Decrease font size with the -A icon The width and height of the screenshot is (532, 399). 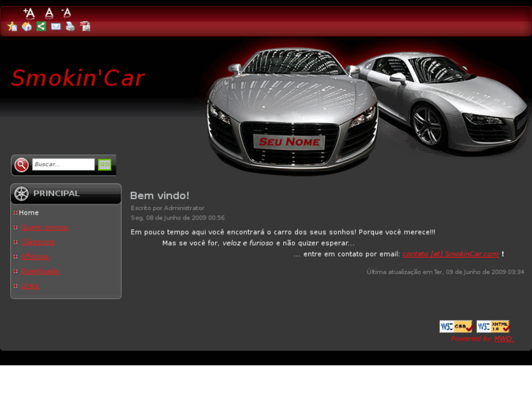pyautogui.click(x=67, y=13)
